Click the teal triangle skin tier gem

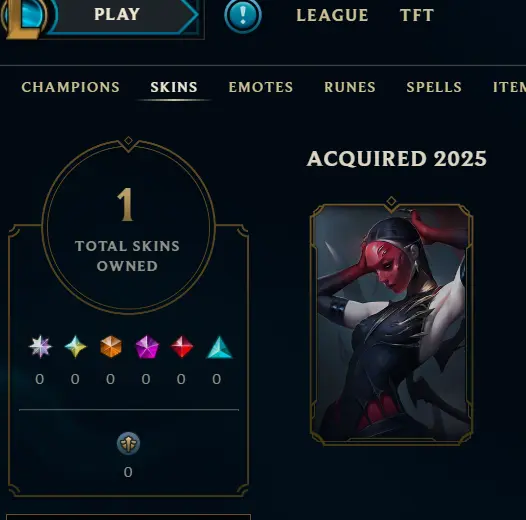[x=219, y=348]
